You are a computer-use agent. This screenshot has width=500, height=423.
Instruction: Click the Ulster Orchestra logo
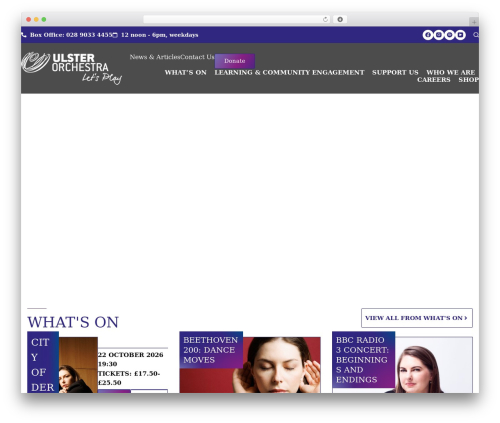pos(72,68)
